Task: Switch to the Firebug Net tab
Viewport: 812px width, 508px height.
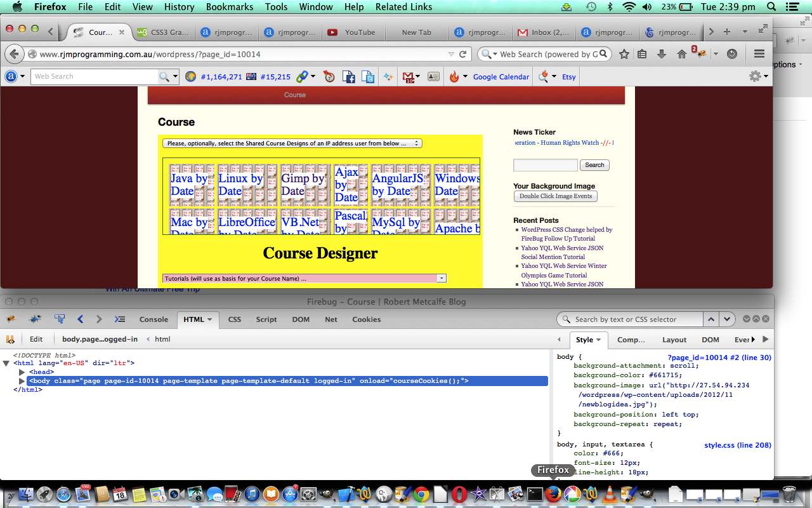Action: 331,319
